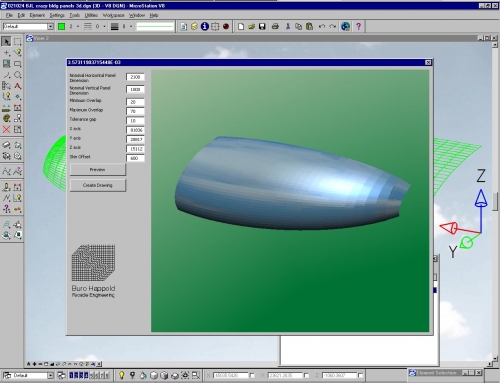Select the Element Selection arrow tool
This screenshot has height=383, width=500.
(x=6, y=41)
